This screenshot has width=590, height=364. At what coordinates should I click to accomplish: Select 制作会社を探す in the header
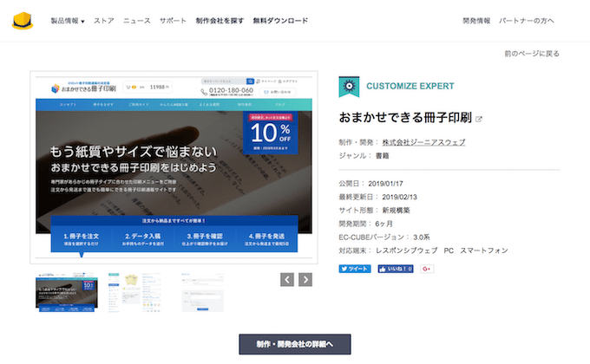point(220,21)
